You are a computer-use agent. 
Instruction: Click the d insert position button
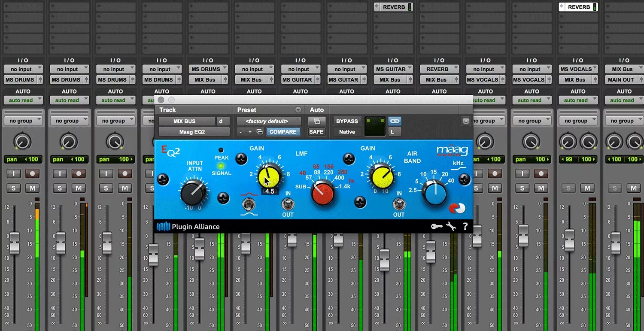coord(222,121)
